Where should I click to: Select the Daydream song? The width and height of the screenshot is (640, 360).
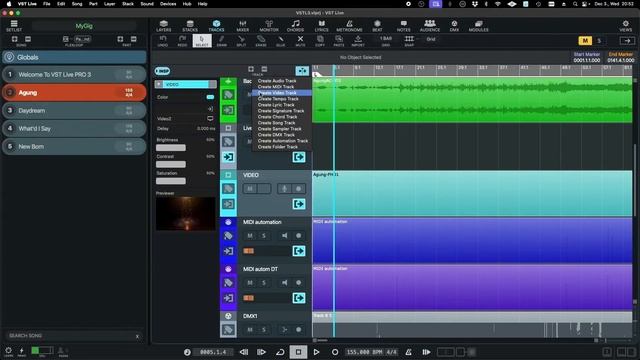74,111
